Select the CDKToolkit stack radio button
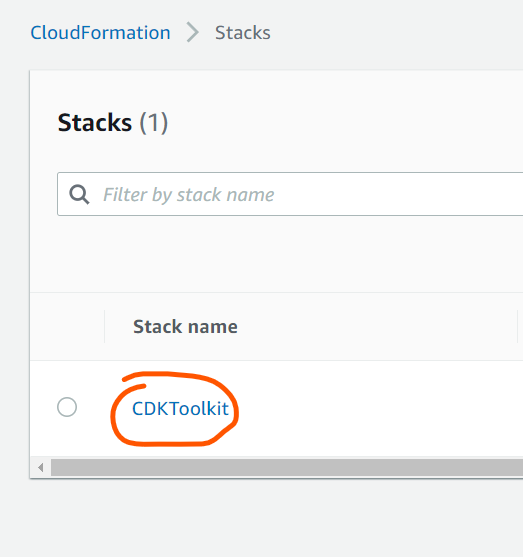The width and height of the screenshot is (523, 557). [x=67, y=407]
